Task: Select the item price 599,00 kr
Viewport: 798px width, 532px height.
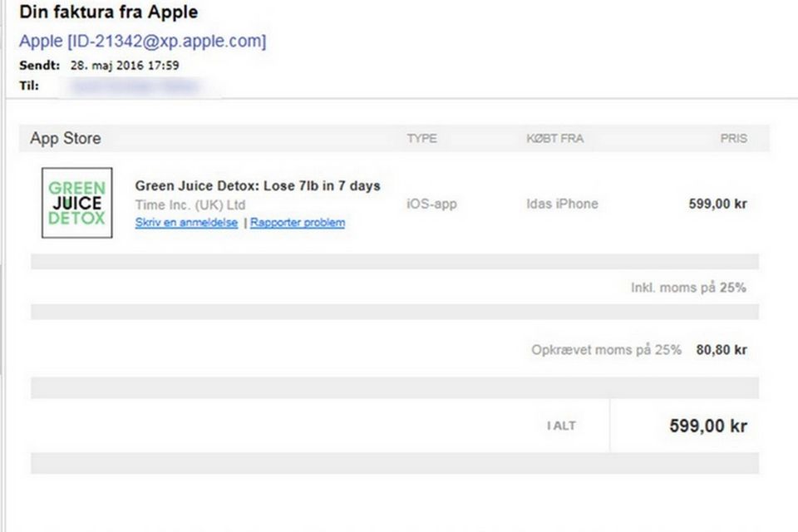Action: (717, 204)
